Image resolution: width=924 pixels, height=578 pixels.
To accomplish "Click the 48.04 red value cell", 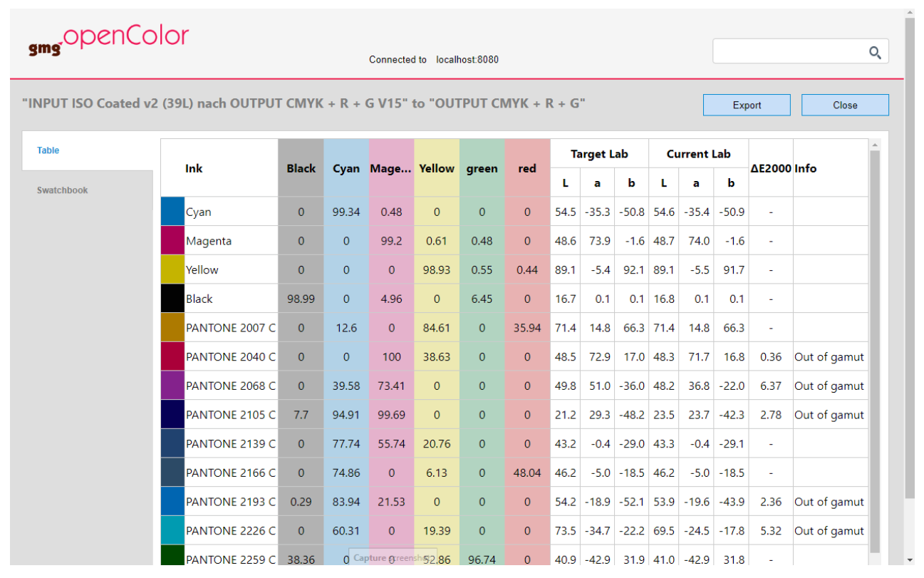I will [x=527, y=473].
